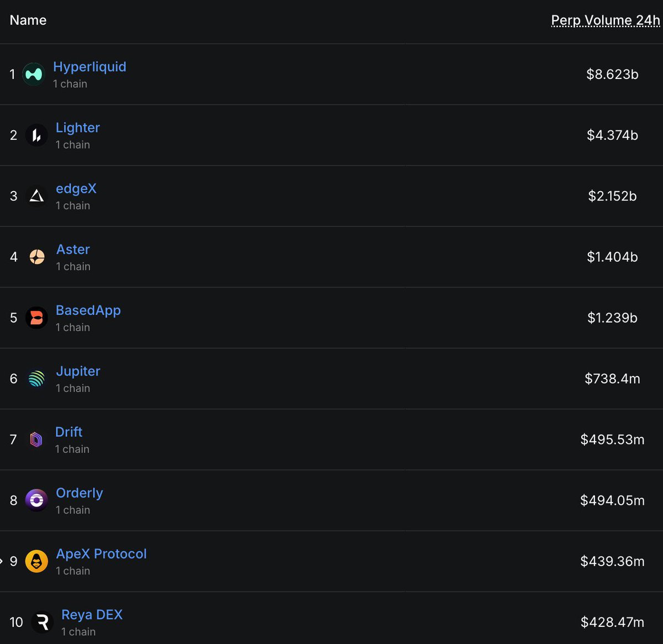This screenshot has width=663, height=644.
Task: Open the Drift protocol link
Action: (x=69, y=432)
